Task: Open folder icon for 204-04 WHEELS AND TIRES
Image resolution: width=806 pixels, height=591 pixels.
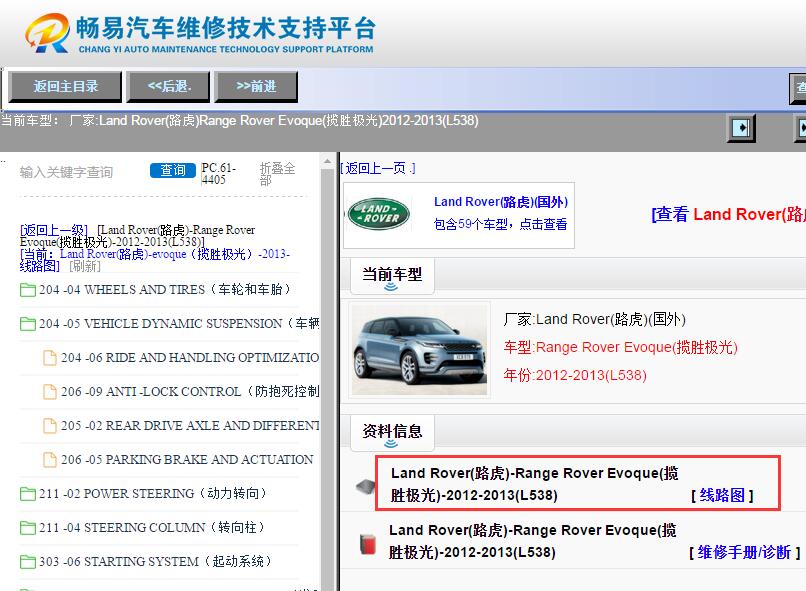Action: tap(28, 290)
